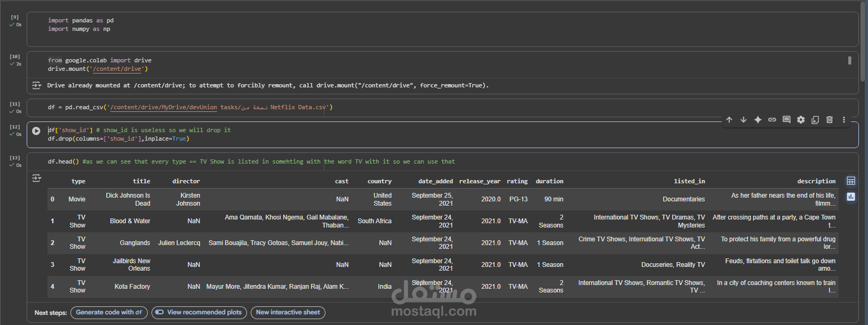Click 'September 25, 2021' date cell

(x=432, y=199)
